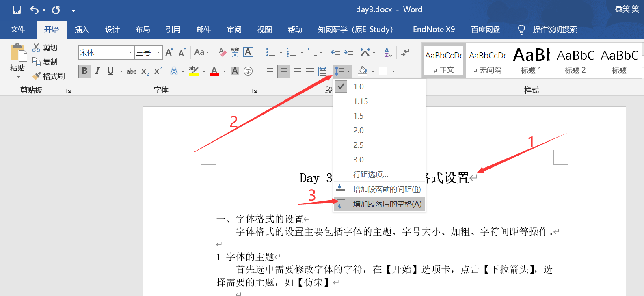
Task: Click the Center alignment icon
Action: pos(284,71)
